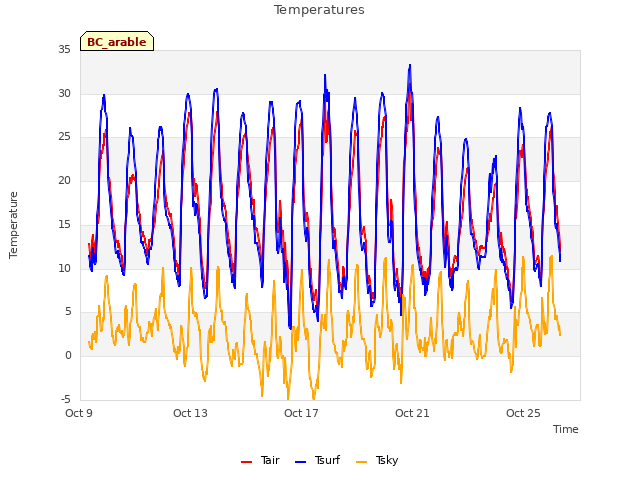The image size is (640, 480).
Task: Click the 35 y-axis tick label
Action: pos(64,49)
